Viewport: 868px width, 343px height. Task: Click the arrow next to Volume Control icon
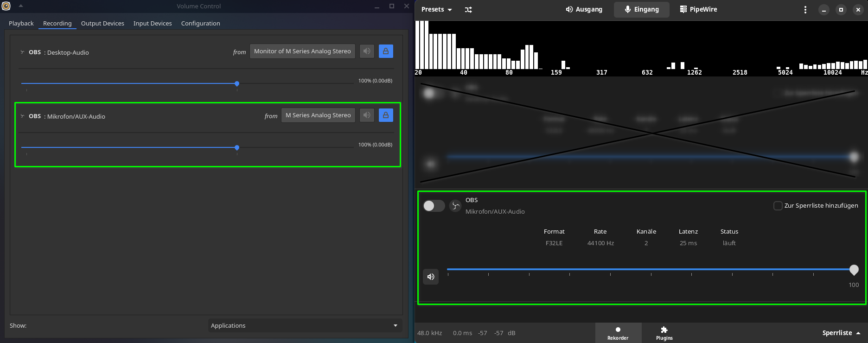21,6
